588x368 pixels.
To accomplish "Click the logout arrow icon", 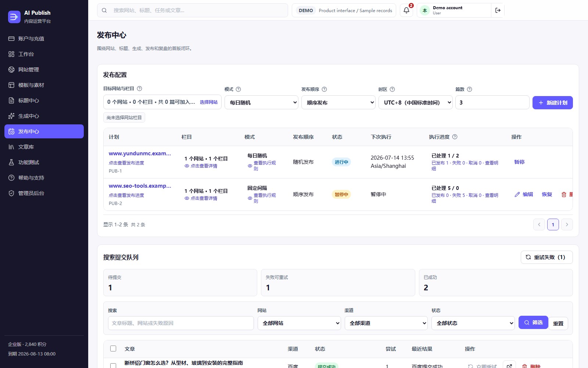I will [x=498, y=10].
